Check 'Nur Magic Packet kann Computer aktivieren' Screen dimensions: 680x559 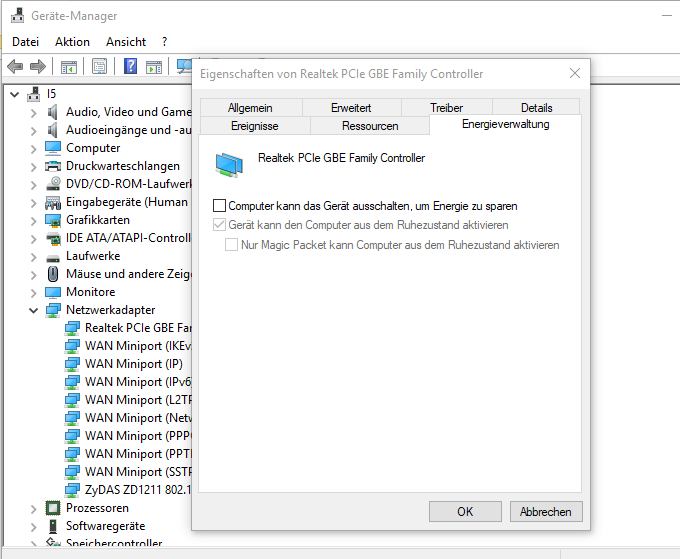231,245
